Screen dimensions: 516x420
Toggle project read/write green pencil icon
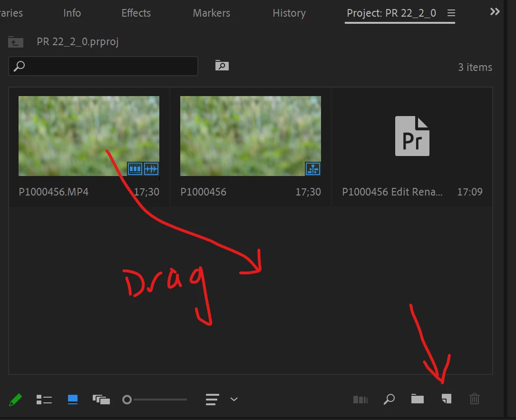(16, 400)
